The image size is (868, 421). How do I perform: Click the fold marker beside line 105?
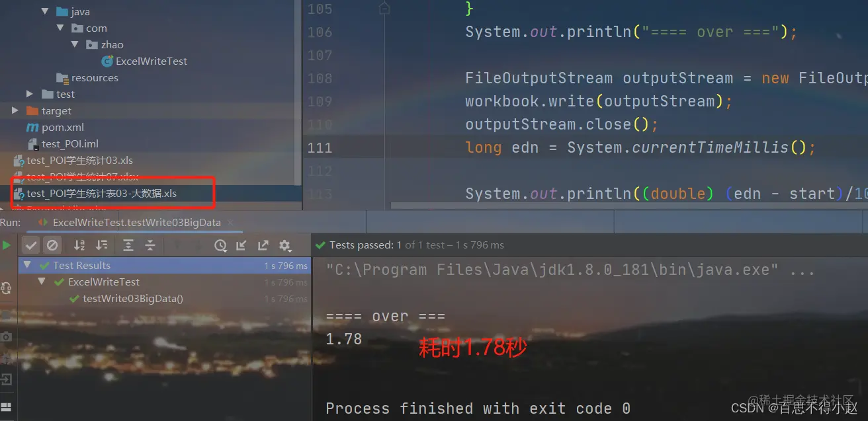(384, 9)
